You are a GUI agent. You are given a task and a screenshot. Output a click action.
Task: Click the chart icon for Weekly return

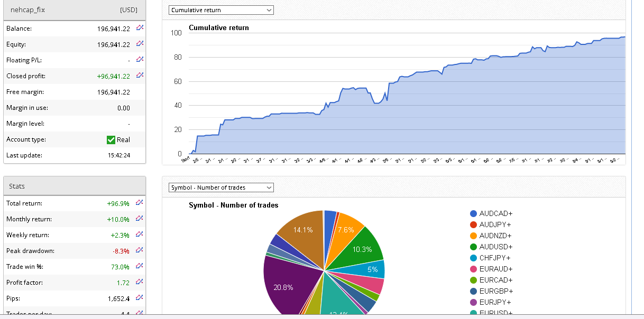(140, 234)
